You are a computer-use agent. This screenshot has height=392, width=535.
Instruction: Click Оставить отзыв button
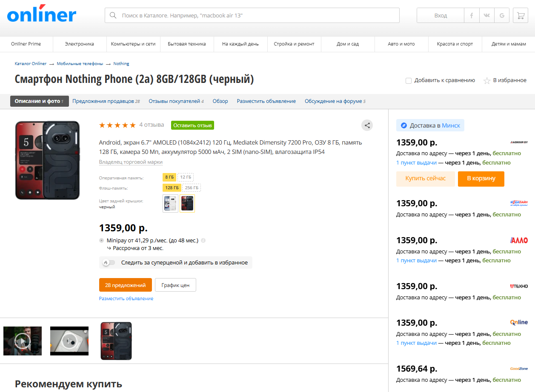click(193, 125)
